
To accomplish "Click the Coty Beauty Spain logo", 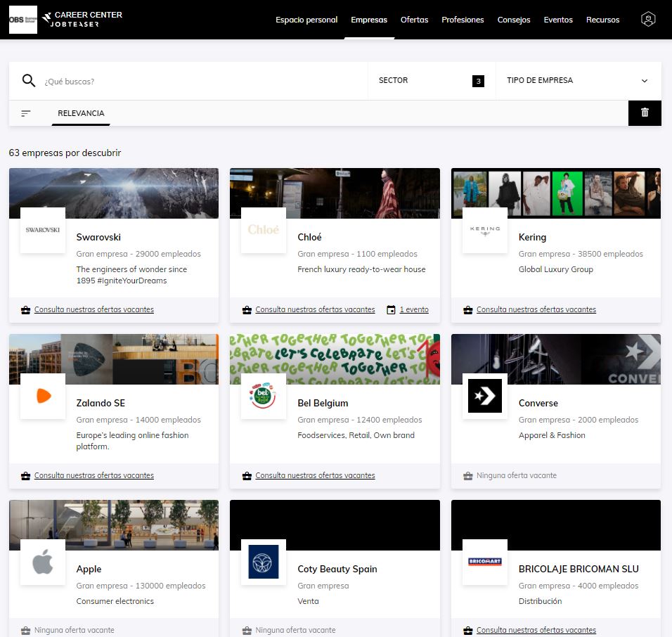I will [x=264, y=562].
